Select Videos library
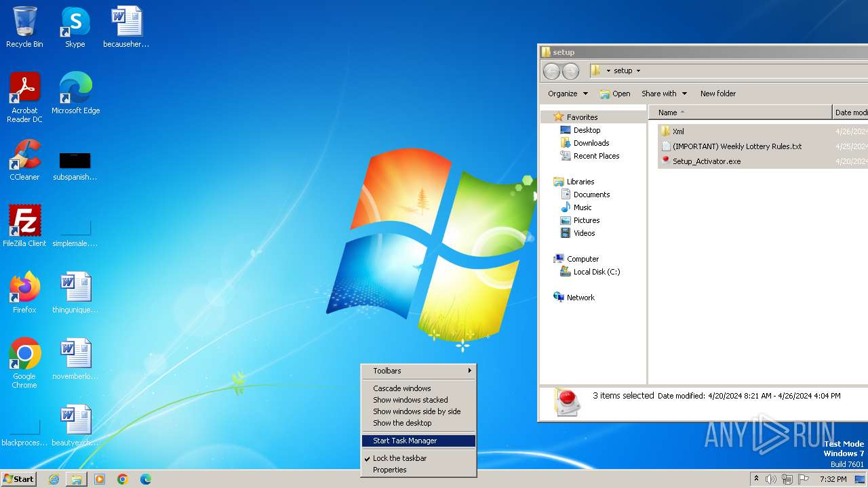This screenshot has height=488, width=868. [578, 233]
